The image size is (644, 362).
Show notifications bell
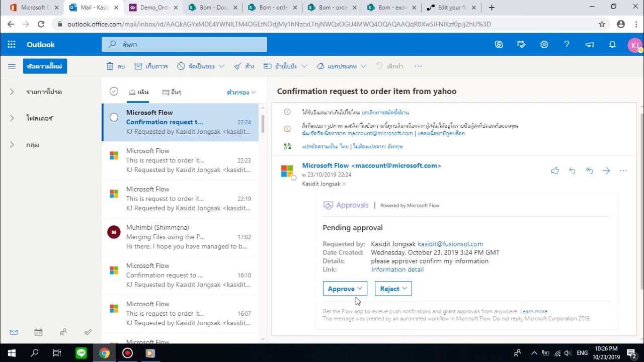[612, 45]
